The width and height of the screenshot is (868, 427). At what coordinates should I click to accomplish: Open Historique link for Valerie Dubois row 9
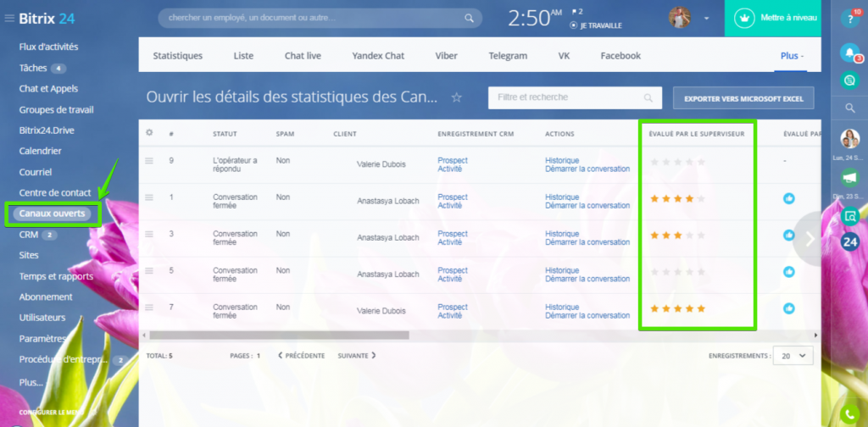(562, 160)
